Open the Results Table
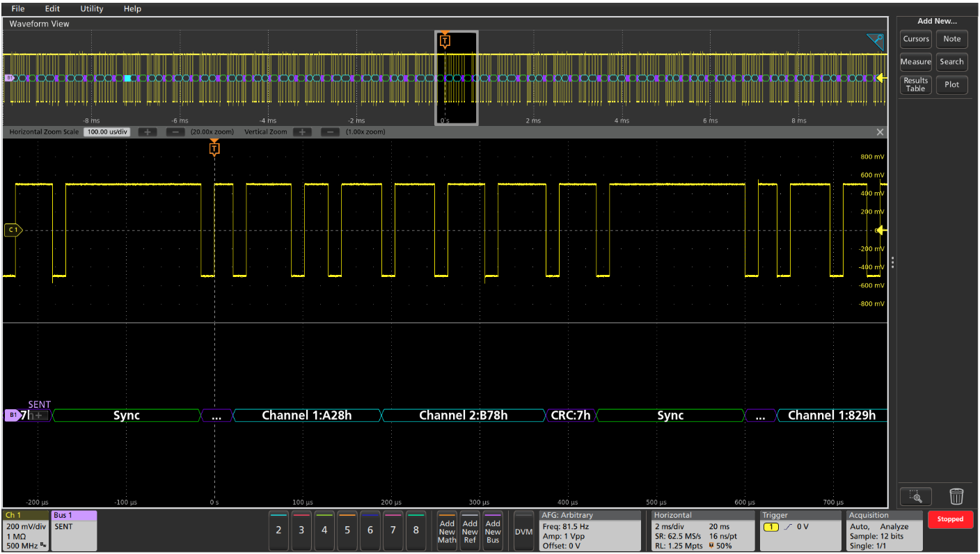 tap(916, 84)
